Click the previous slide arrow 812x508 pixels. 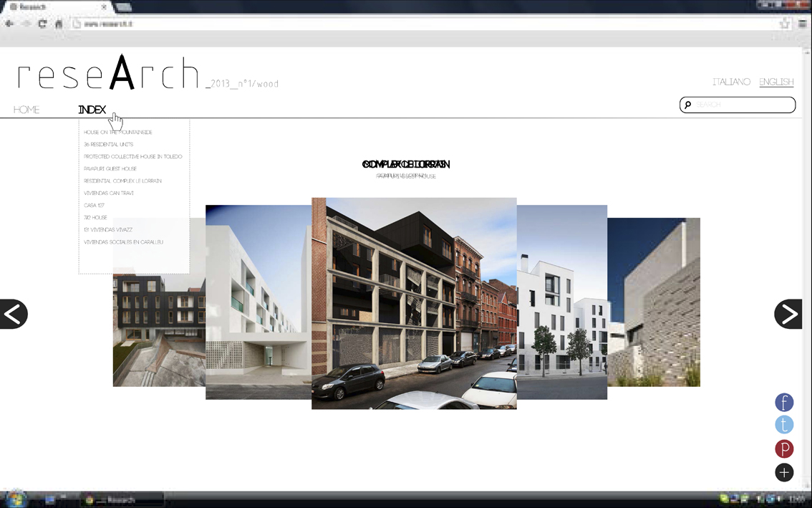tap(14, 314)
